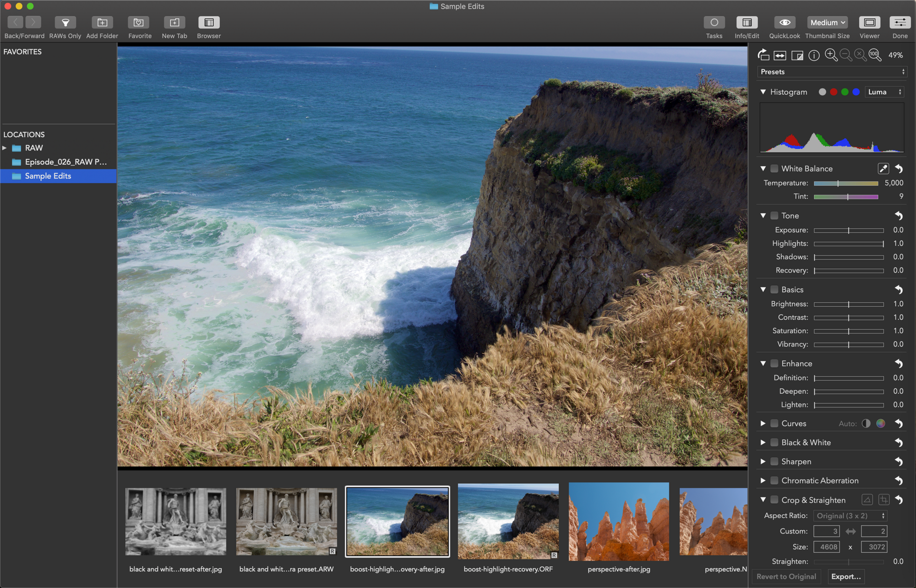Open a New Tab from the toolbar
The height and width of the screenshot is (588, 916).
pos(174,22)
